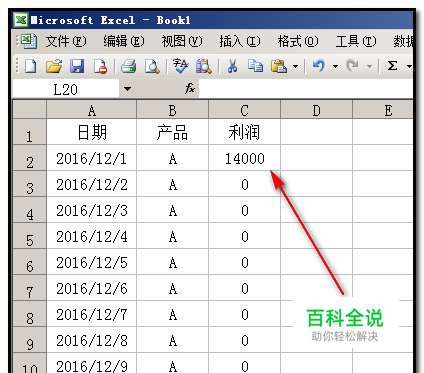Select the date cell 2016/12/3
The height and width of the screenshot is (373, 424).
(x=92, y=210)
